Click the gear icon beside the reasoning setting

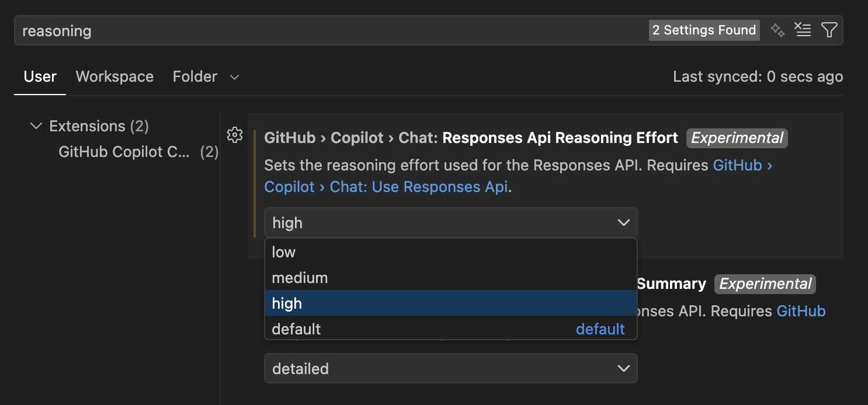coord(234,135)
